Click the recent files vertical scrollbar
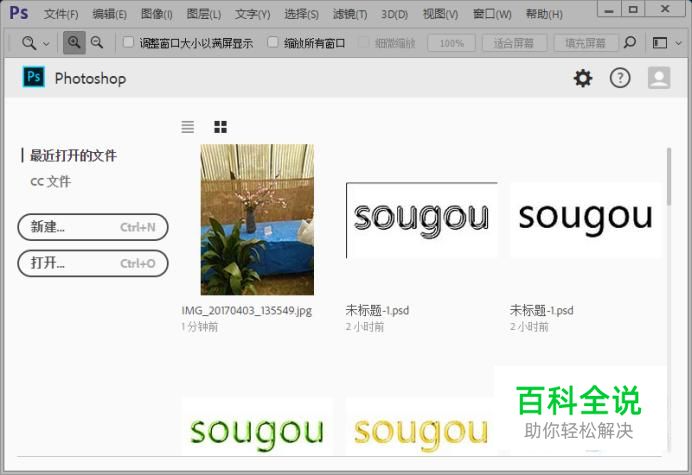This screenshot has height=475, width=692. pos(669,177)
